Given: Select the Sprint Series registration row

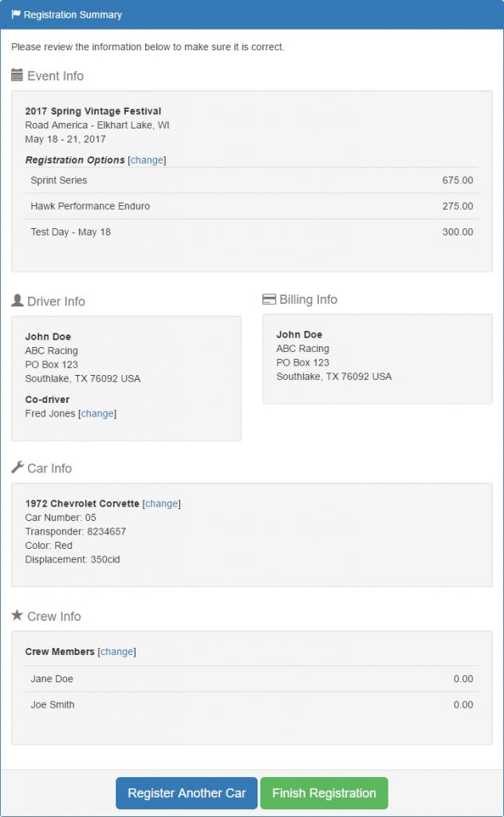Looking at the screenshot, I should 252,180.
